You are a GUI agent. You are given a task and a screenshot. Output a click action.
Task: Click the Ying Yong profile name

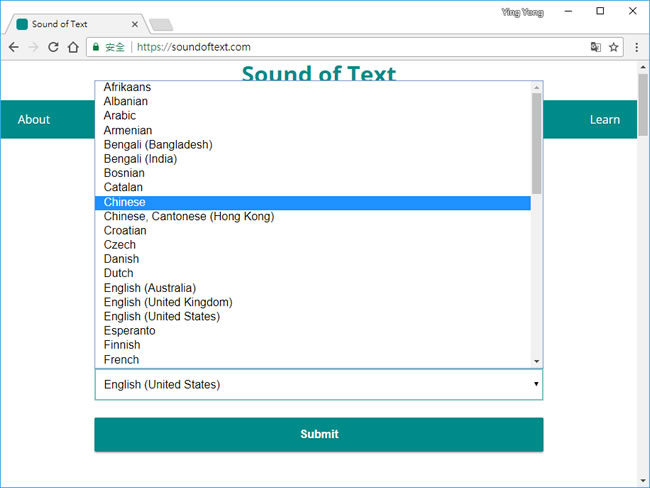(522, 12)
